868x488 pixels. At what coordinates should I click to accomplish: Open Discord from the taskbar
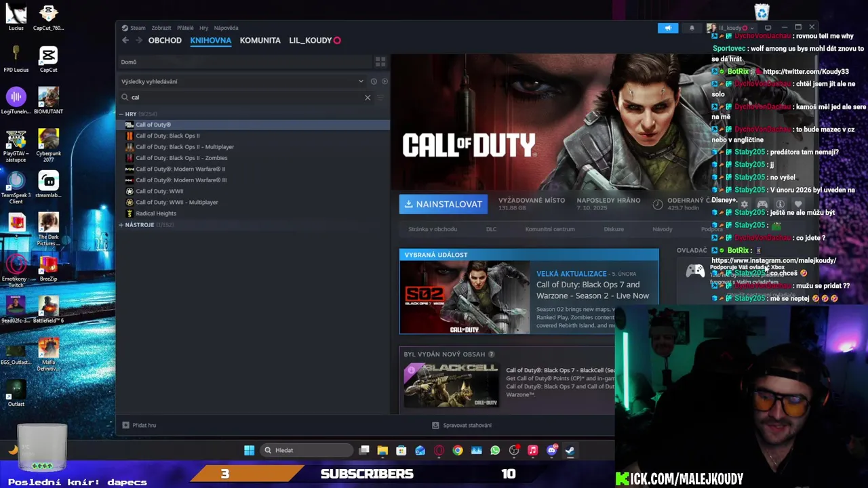coord(551,450)
